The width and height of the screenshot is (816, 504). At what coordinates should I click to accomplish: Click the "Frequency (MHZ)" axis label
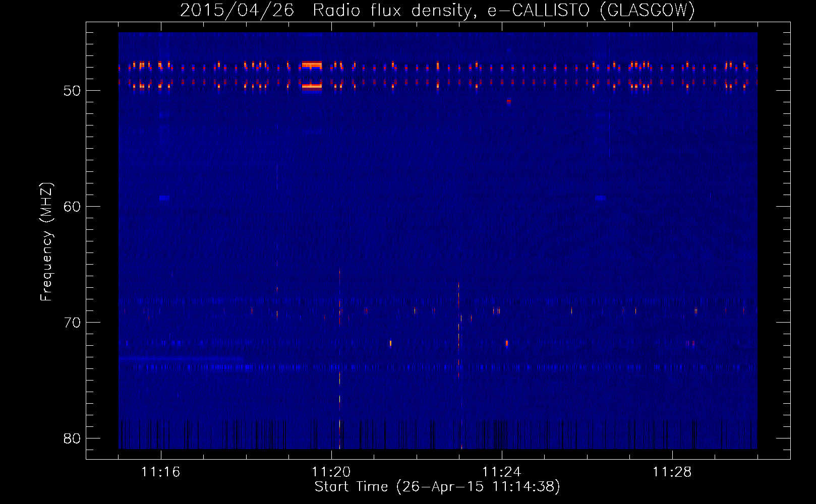pos(46,242)
